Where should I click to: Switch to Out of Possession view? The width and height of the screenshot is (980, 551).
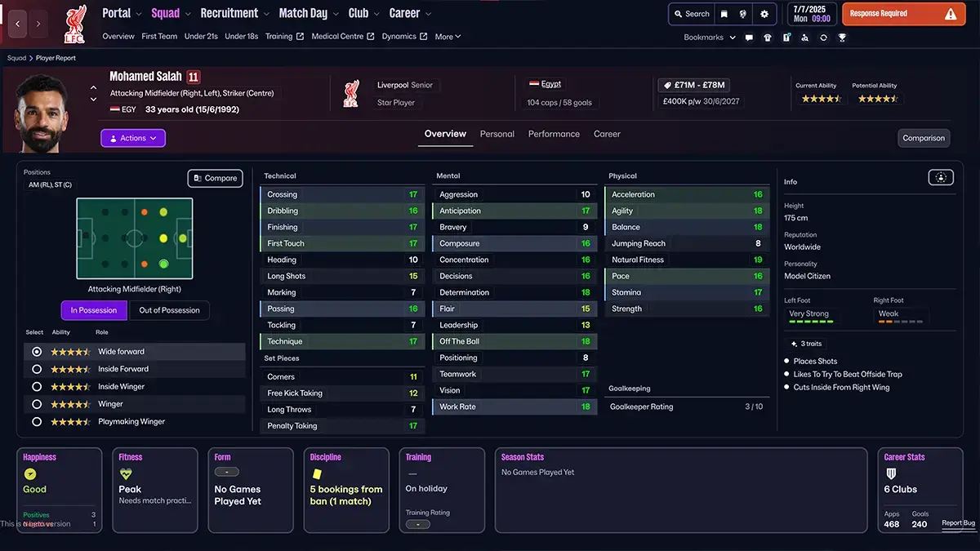coord(169,310)
